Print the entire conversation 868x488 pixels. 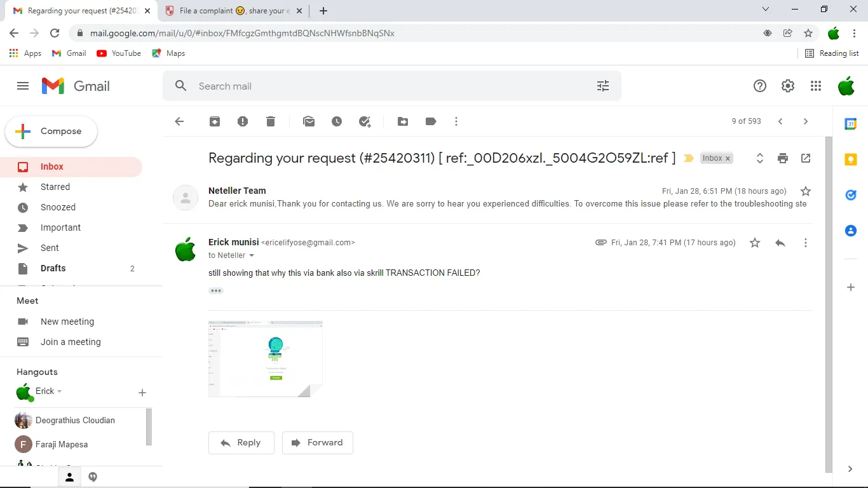click(x=783, y=158)
